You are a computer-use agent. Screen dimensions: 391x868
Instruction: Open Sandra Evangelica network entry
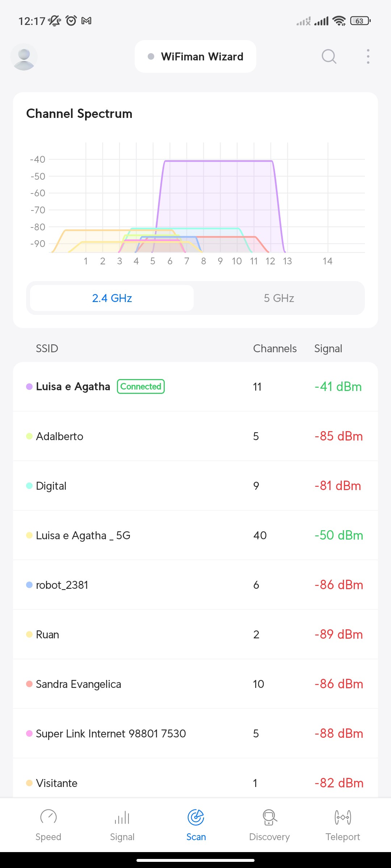click(x=195, y=684)
